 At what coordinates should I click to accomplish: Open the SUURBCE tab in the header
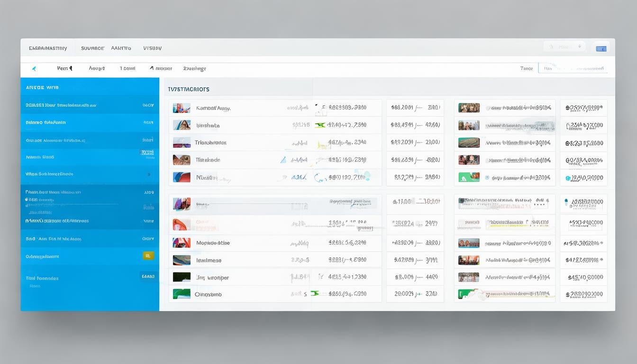(x=92, y=48)
